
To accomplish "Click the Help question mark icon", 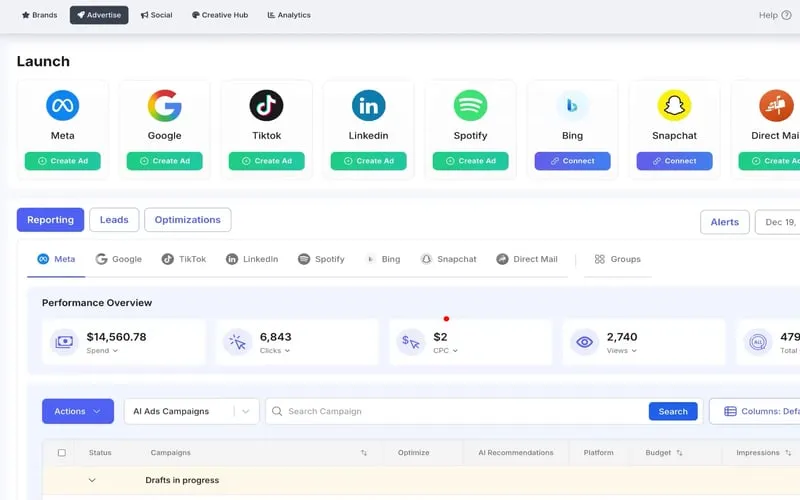I will point(786,15).
